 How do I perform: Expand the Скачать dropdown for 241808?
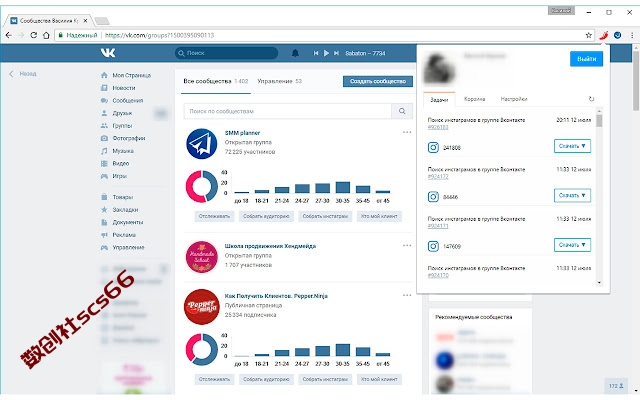pyautogui.click(x=572, y=146)
